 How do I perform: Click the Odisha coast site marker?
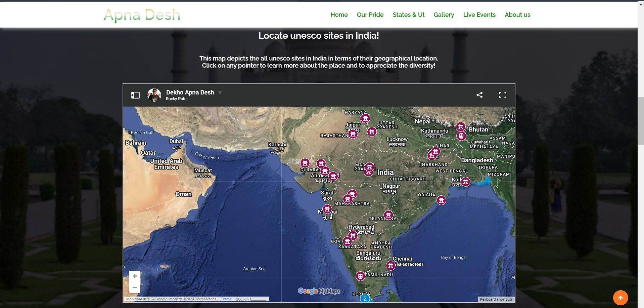click(441, 200)
